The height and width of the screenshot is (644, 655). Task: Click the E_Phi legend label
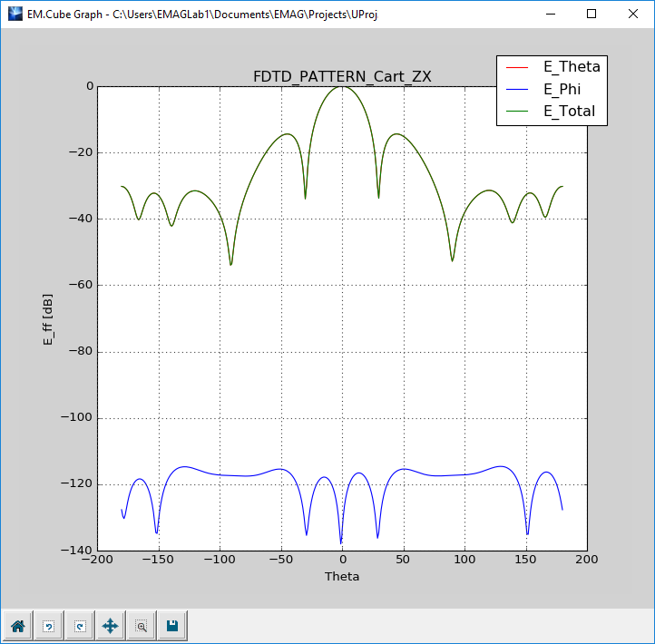562,89
